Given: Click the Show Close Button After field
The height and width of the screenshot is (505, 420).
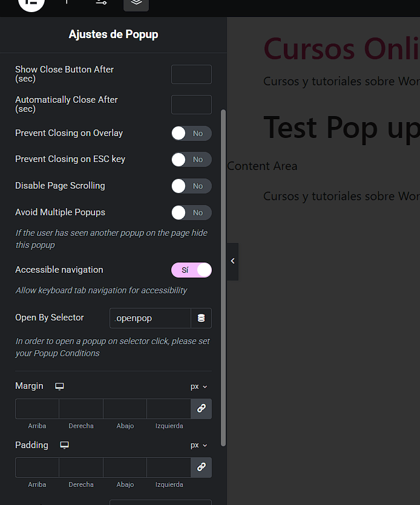Looking at the screenshot, I should click(191, 74).
